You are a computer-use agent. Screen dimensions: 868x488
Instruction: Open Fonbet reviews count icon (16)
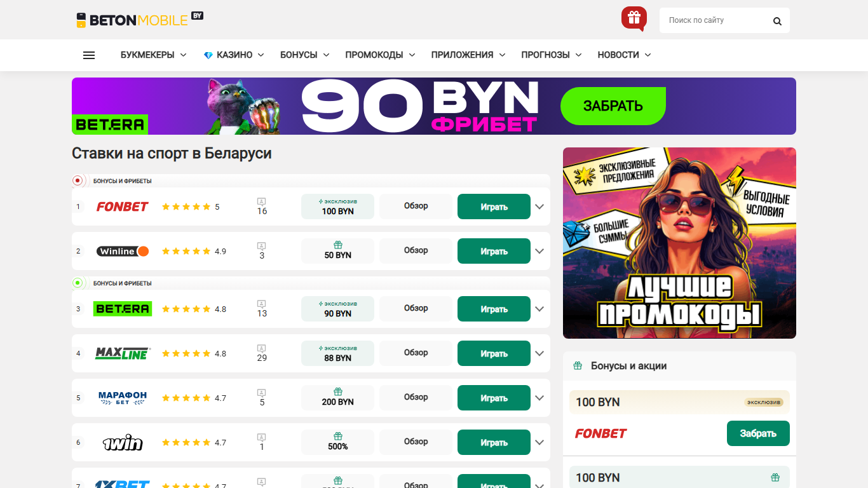point(262,207)
